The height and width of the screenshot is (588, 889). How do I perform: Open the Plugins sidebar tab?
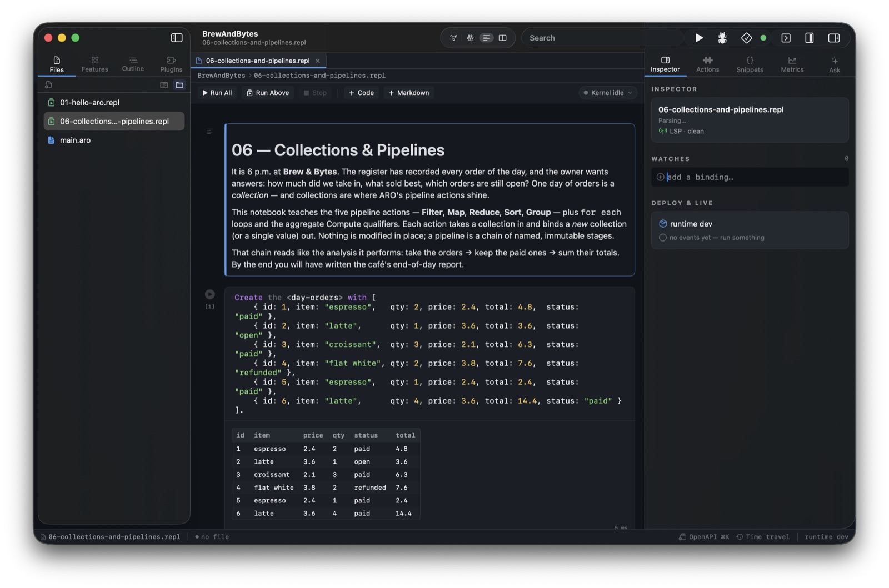(171, 64)
